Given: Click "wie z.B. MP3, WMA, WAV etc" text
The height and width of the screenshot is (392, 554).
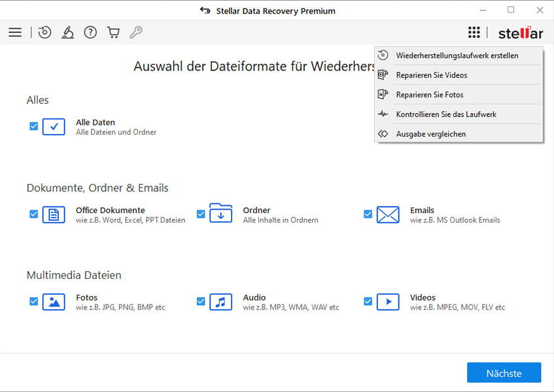Looking at the screenshot, I should (291, 307).
